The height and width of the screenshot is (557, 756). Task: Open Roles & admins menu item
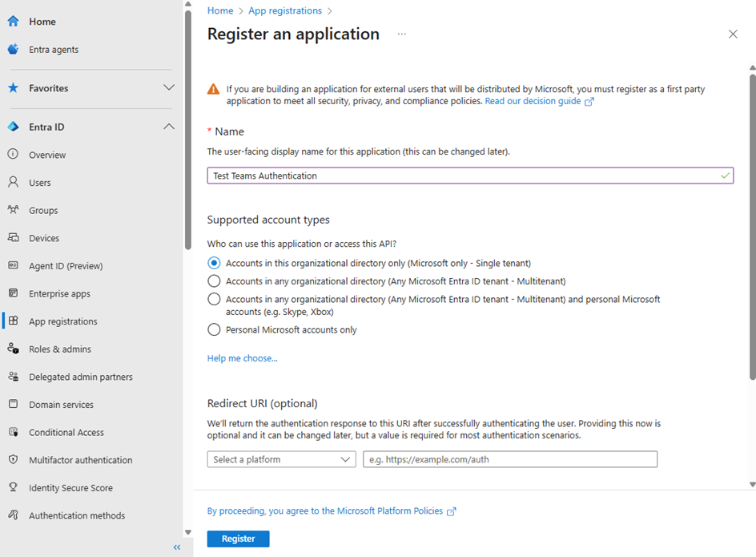click(x=60, y=349)
